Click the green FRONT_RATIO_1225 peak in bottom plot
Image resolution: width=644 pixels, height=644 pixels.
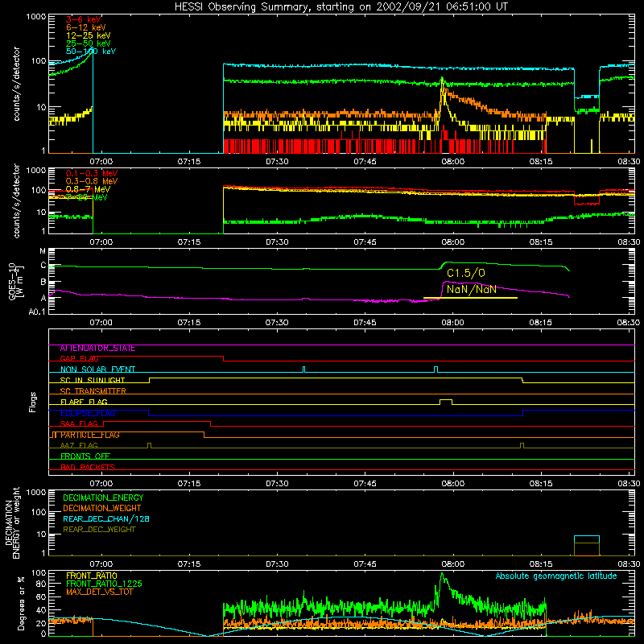[x=442, y=574]
